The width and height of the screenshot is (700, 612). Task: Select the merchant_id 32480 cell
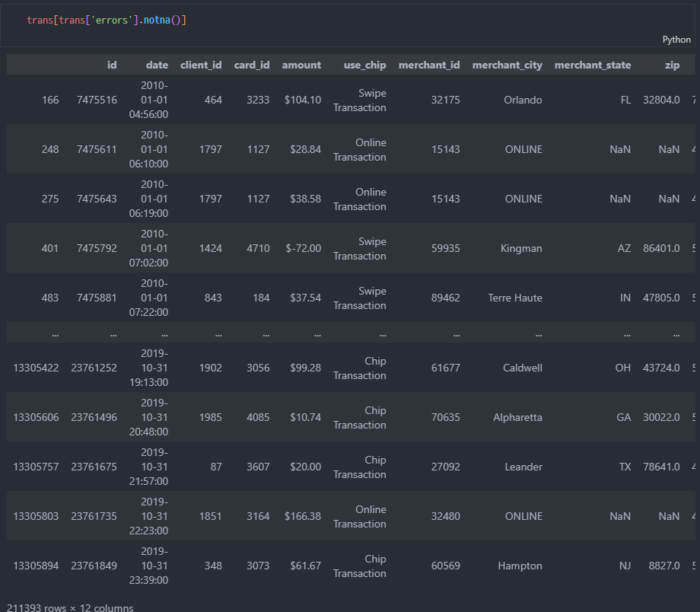coord(445,516)
